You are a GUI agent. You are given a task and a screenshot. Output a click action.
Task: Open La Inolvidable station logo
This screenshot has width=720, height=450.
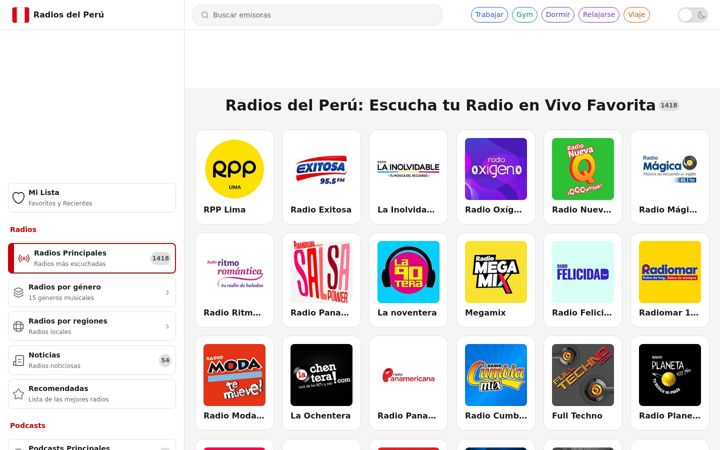408,169
